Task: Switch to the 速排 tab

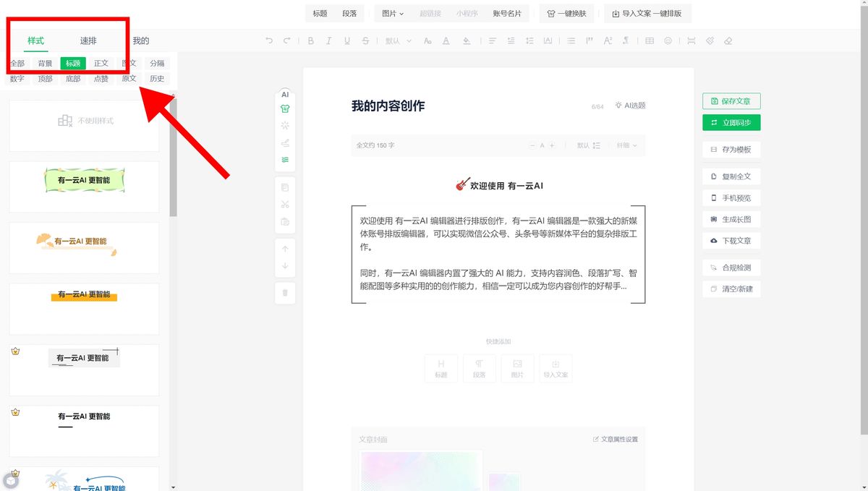Action: (x=88, y=40)
